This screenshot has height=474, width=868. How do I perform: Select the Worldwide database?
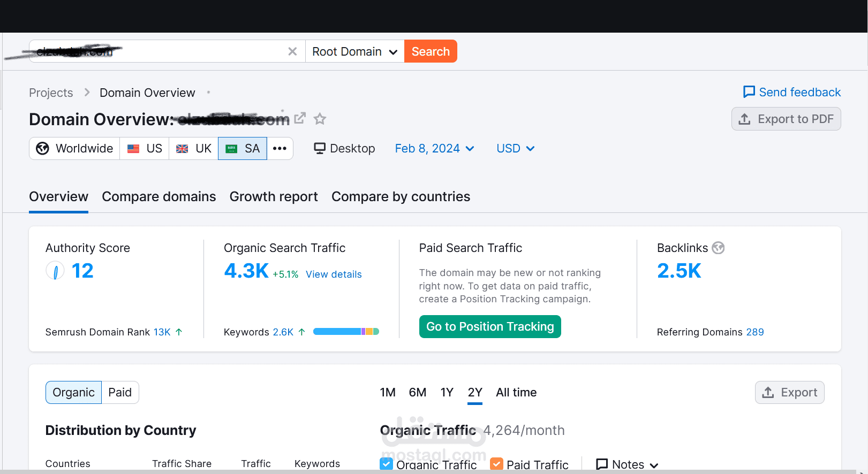(x=74, y=149)
